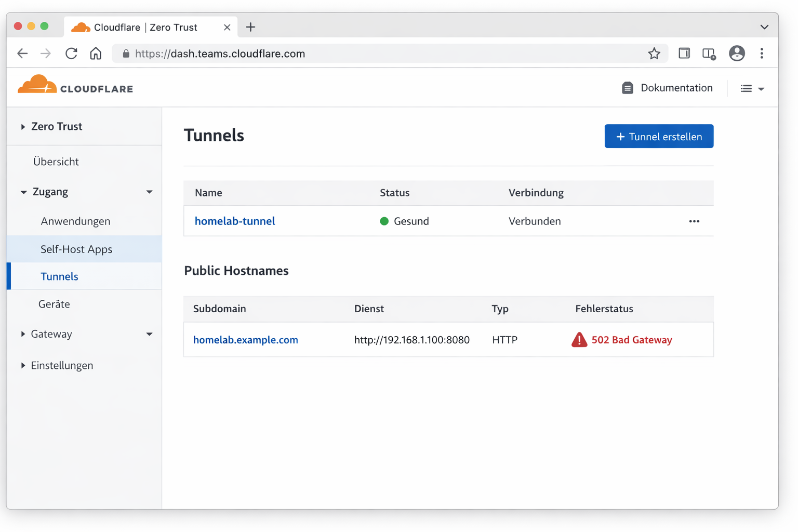
Task: Click the Typ column header
Action: pyautogui.click(x=500, y=309)
